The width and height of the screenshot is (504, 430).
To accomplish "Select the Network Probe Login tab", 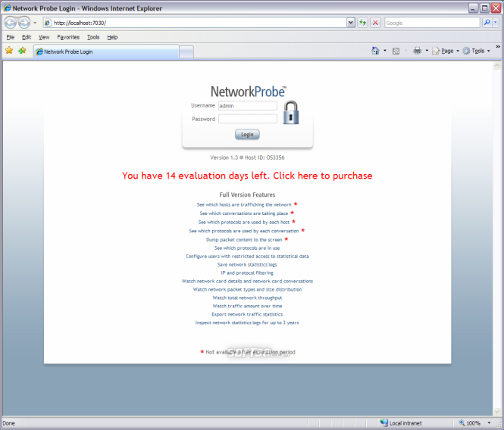I will 106,51.
